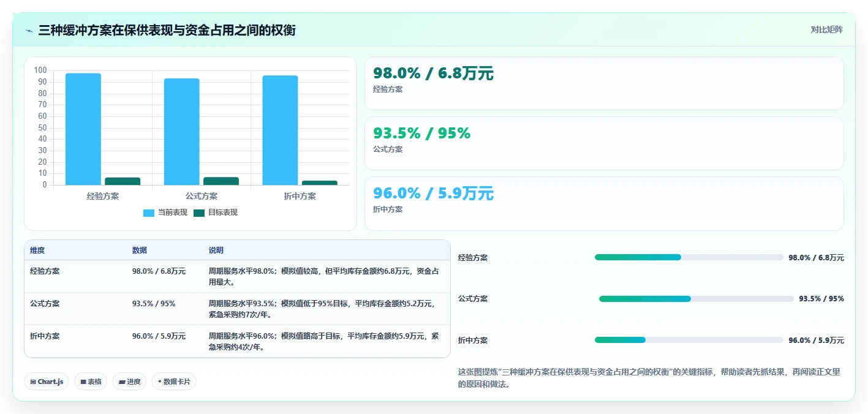Click the 进度 tag
Viewport: 868px width, 414px height.
(x=129, y=382)
